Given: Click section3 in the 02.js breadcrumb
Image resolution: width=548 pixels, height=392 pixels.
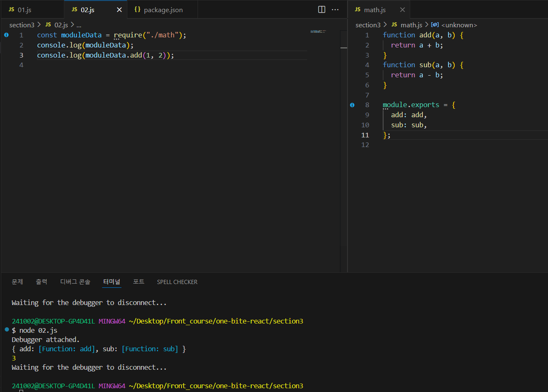Looking at the screenshot, I should 22,25.
